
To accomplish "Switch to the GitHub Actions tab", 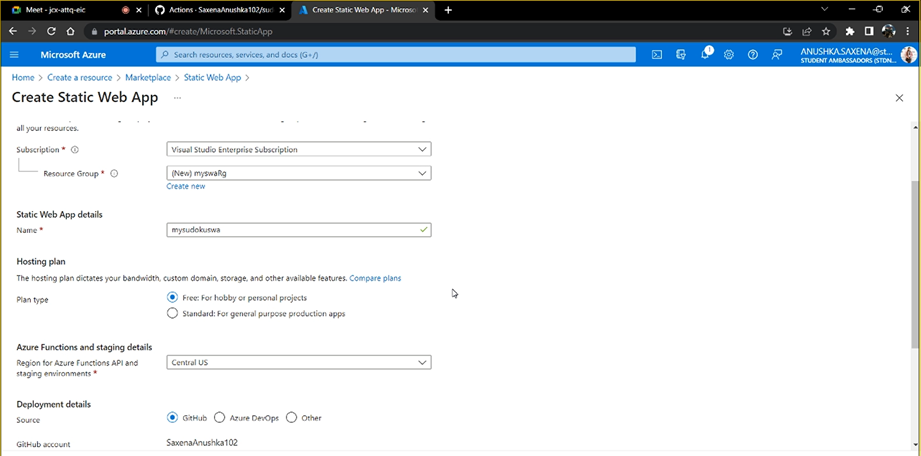I will pyautogui.click(x=220, y=10).
